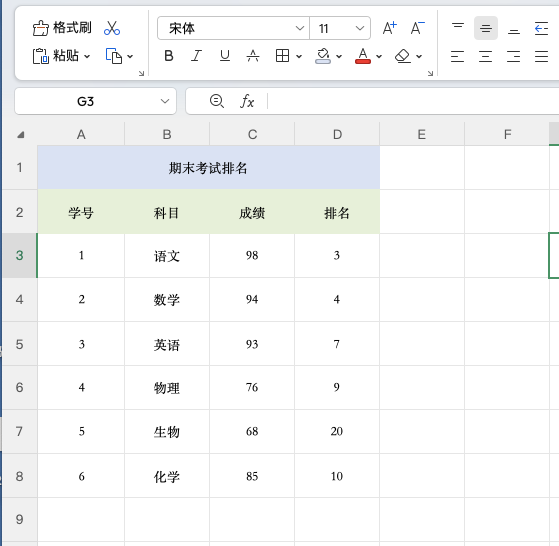
Task: Toggle Strikethrough formatting
Action: pos(253,56)
